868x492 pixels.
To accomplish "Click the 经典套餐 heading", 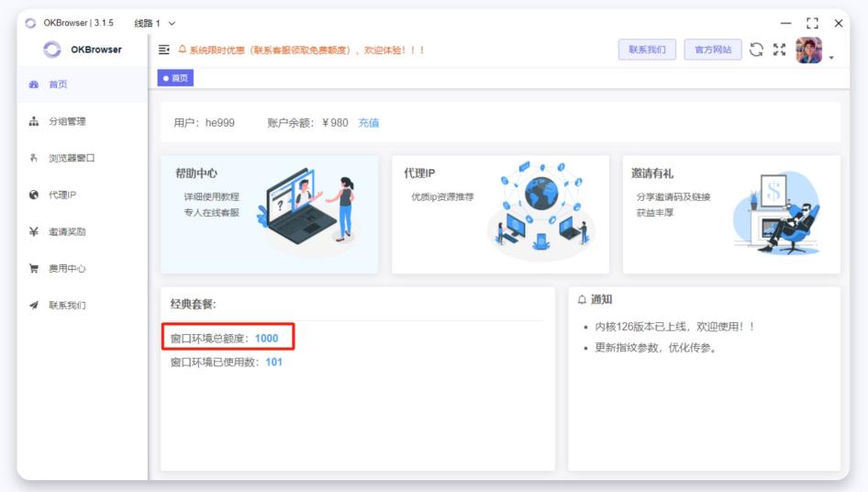I will tap(194, 304).
